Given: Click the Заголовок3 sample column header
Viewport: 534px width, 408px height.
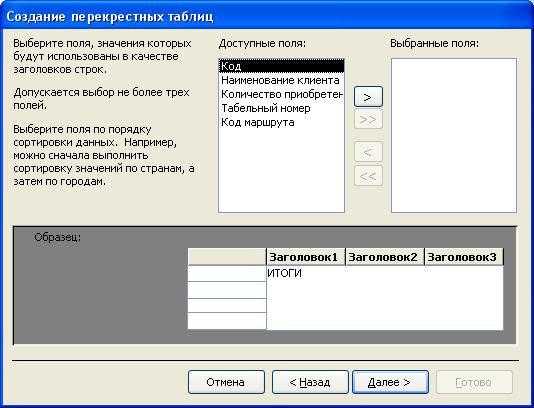Looking at the screenshot, I should pos(464,257).
